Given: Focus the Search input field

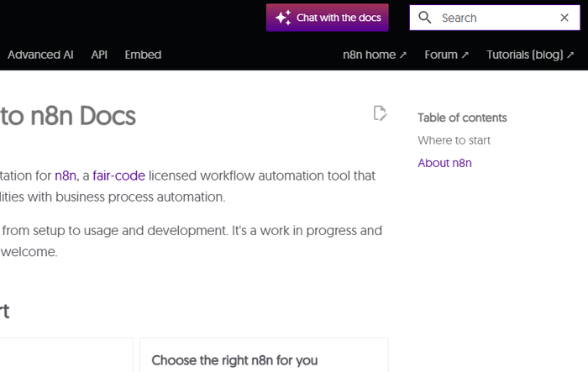Looking at the screenshot, I should 496,18.
